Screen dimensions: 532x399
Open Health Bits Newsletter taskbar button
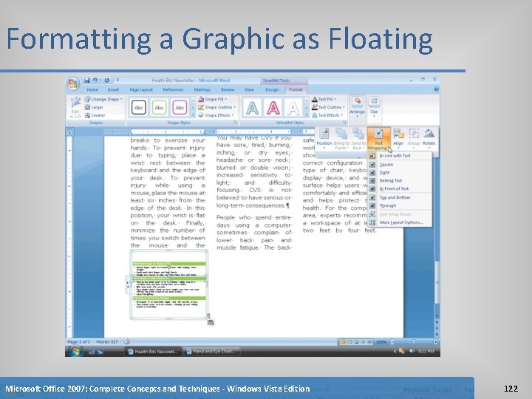click(153, 352)
